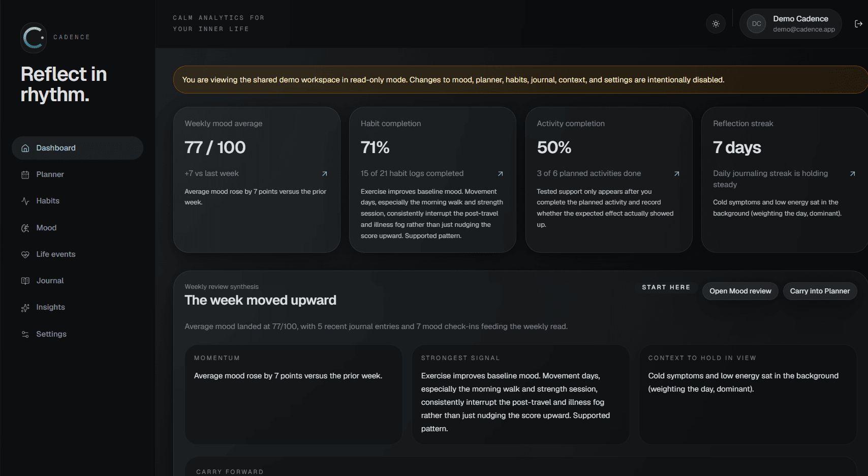The height and width of the screenshot is (476, 868).
Task: Click the Mood icon in the sidebar
Action: 25,228
